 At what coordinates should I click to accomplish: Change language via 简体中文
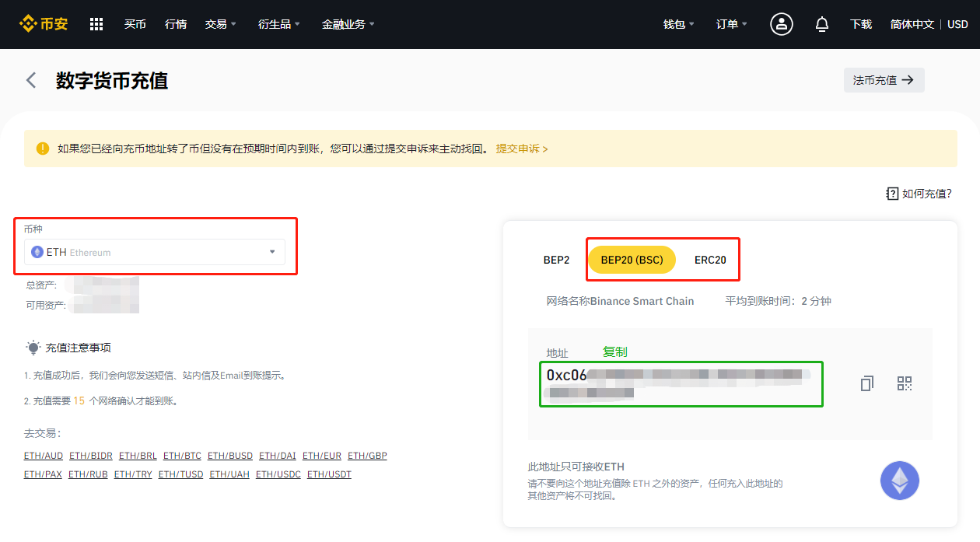(x=912, y=24)
